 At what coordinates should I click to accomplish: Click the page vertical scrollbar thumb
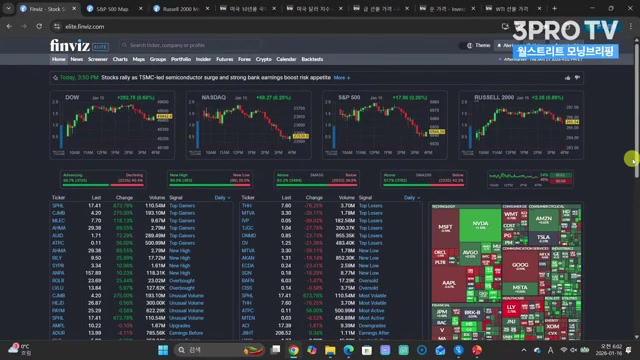(636, 108)
